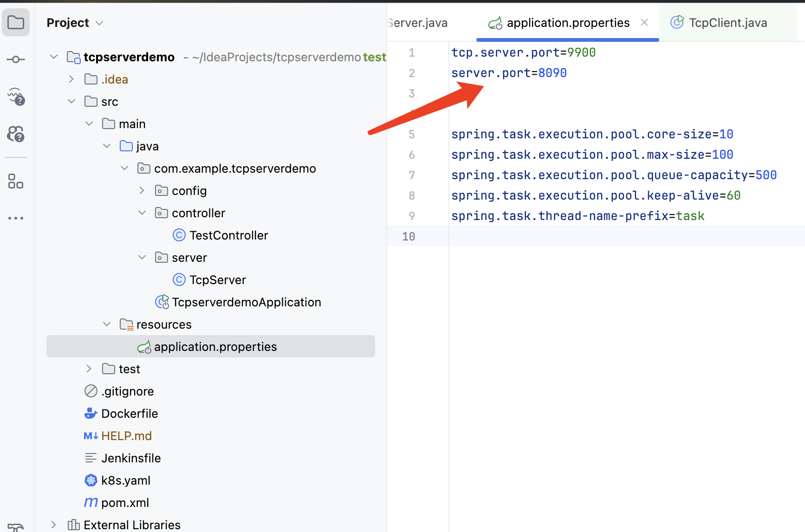Screen dimensions: 805x532
Task: Open the Project tool window folder icon
Action: tap(16, 22)
